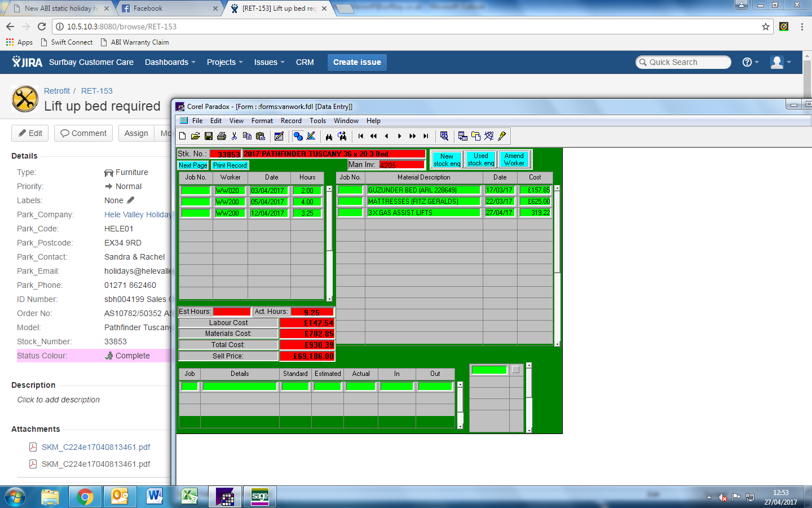Click the Cut scissors icon
This screenshot has height=508, width=812.
(235, 136)
